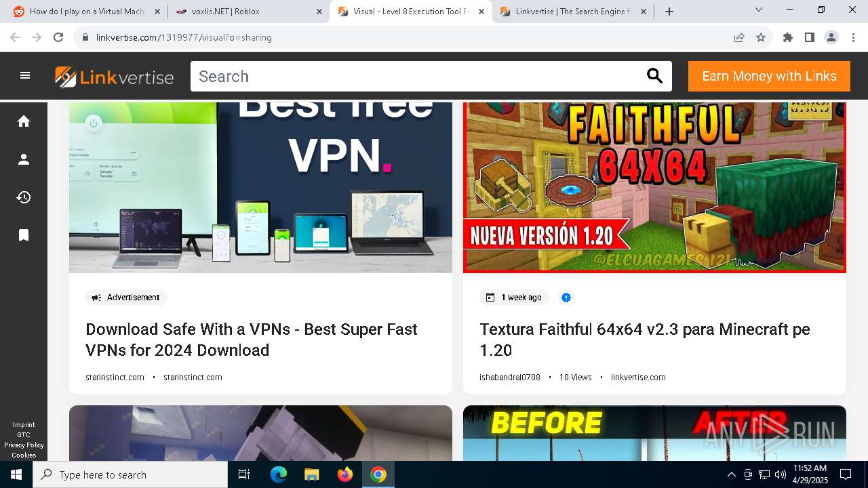Screen dimensions: 868x488
Task: Click the browser address bar URL
Action: pyautogui.click(x=184, y=37)
